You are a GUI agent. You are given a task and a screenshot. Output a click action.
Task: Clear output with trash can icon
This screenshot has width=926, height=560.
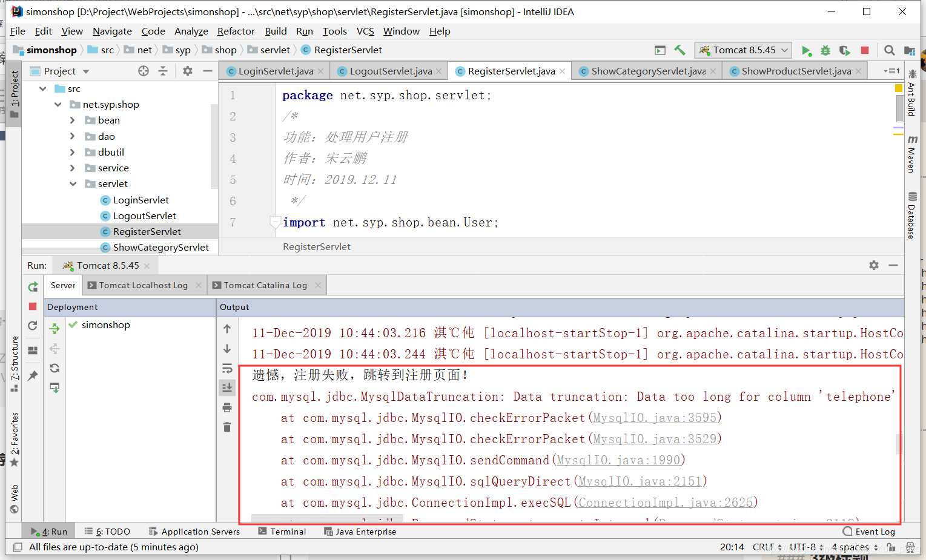[x=227, y=427]
